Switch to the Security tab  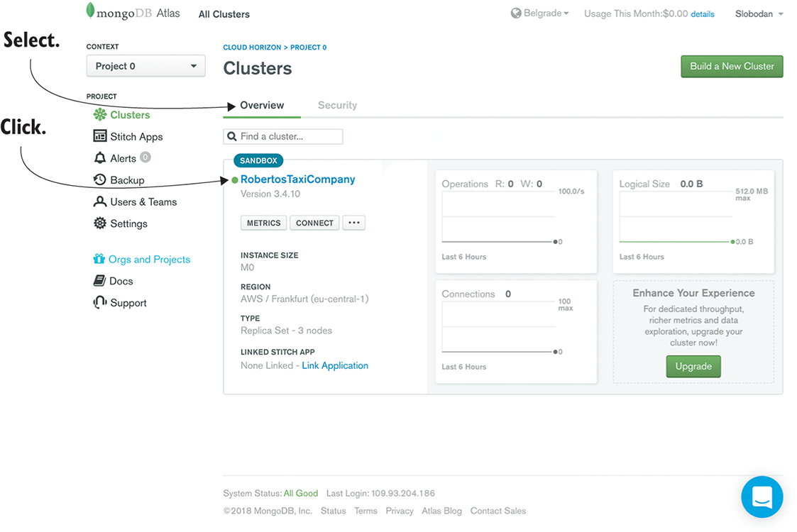[337, 105]
